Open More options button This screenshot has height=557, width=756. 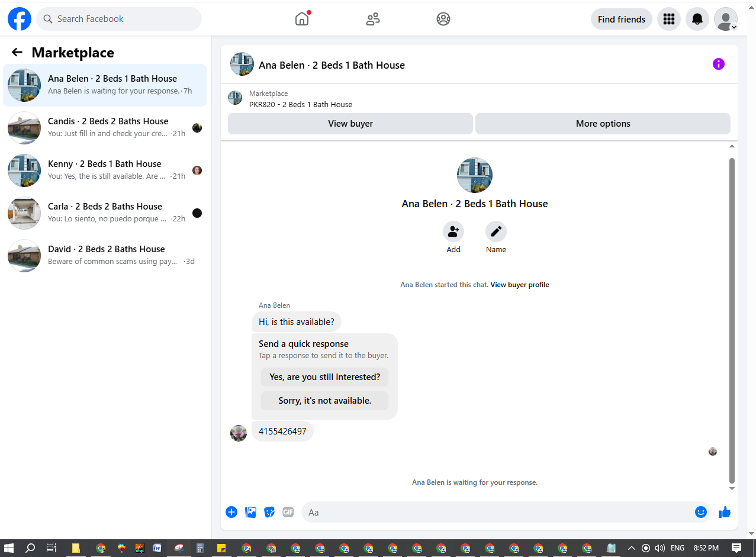pyautogui.click(x=603, y=124)
